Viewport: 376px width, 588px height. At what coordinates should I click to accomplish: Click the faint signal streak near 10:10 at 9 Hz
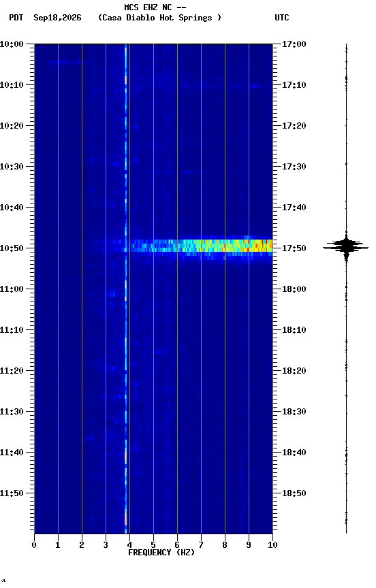point(256,86)
